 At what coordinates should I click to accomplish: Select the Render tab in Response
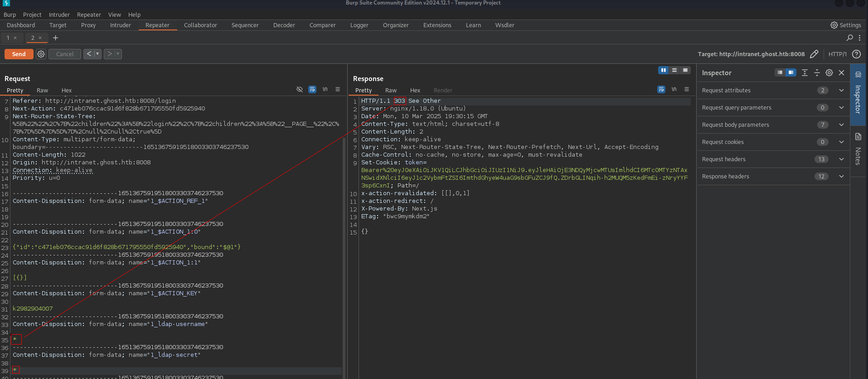pos(443,91)
